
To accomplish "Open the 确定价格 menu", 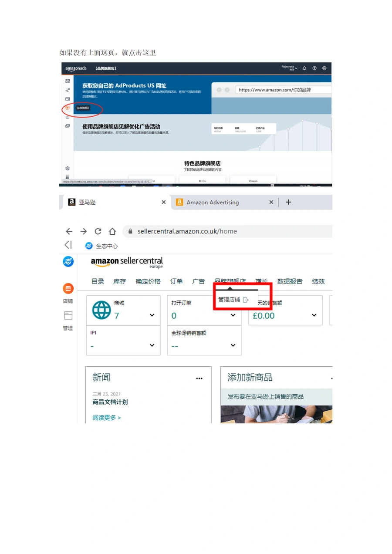I will pos(148,281).
